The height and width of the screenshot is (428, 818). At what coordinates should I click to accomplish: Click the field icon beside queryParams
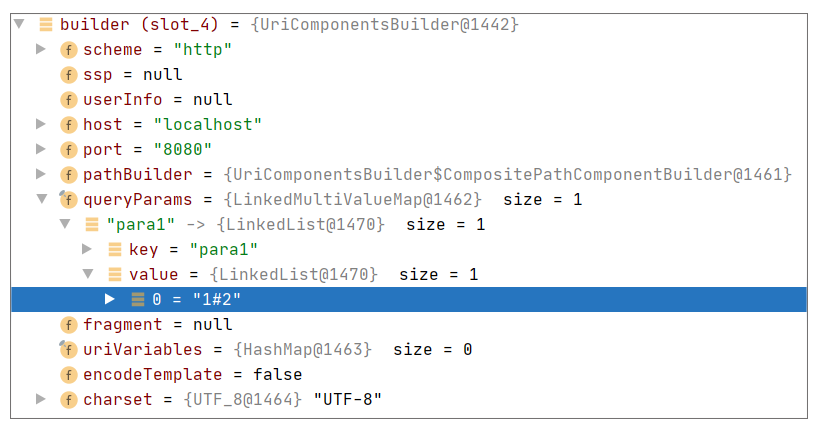click(69, 199)
